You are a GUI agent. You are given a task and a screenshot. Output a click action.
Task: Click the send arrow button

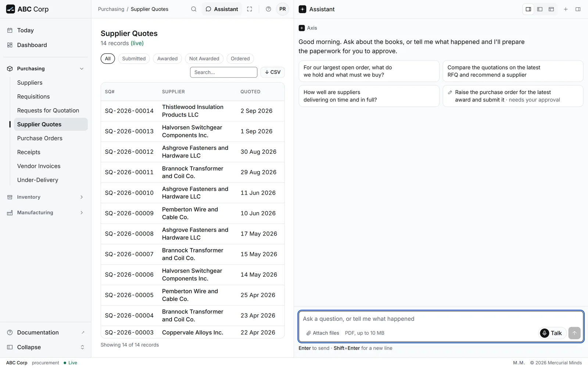click(574, 333)
